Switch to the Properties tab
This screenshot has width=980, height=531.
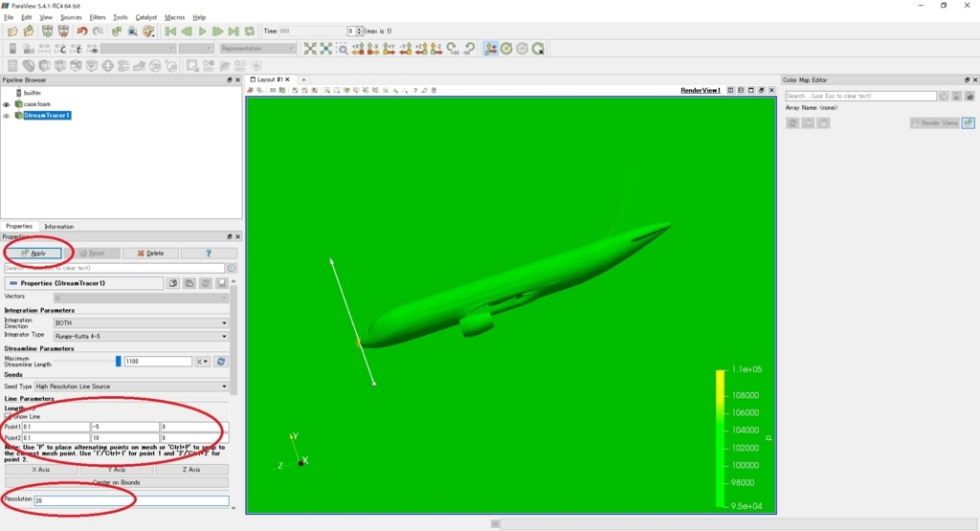[x=19, y=226]
